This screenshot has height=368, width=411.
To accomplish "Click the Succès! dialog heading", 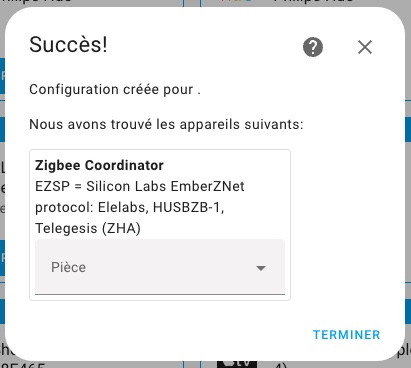I will (68, 45).
